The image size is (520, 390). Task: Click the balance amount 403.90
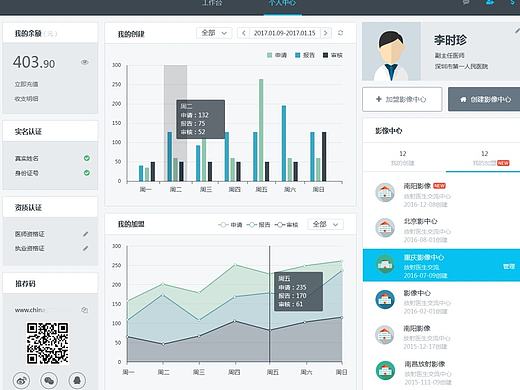coord(34,62)
